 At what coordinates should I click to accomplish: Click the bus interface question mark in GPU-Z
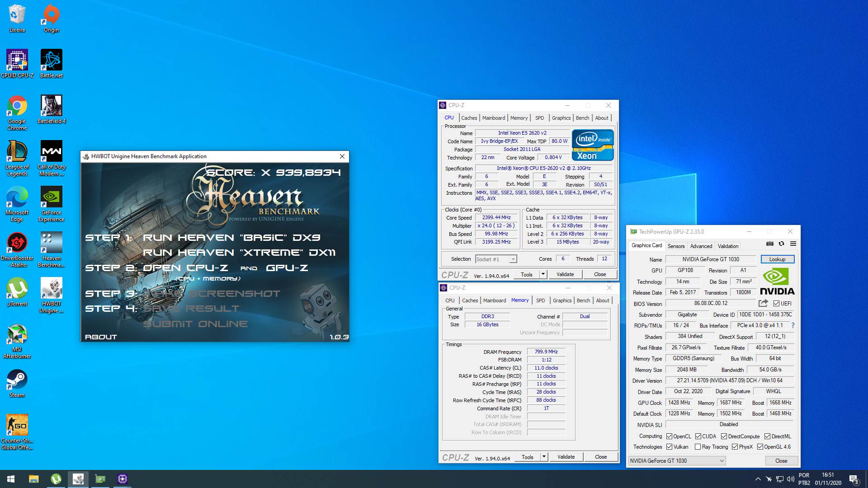click(793, 325)
